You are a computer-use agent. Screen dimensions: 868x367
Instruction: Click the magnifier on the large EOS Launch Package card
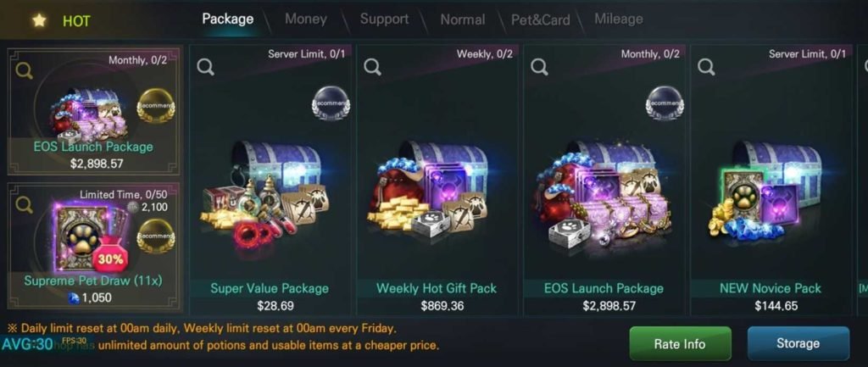point(540,67)
